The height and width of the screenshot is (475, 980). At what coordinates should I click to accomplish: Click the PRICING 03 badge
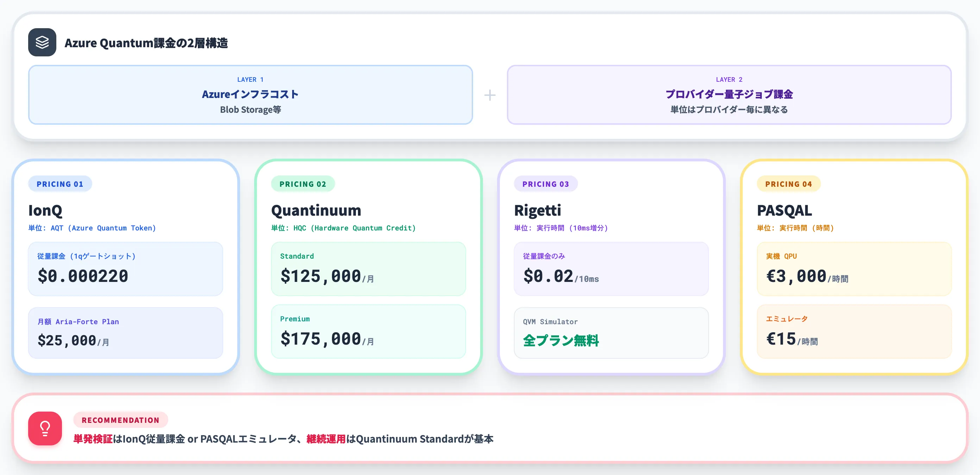coord(546,184)
